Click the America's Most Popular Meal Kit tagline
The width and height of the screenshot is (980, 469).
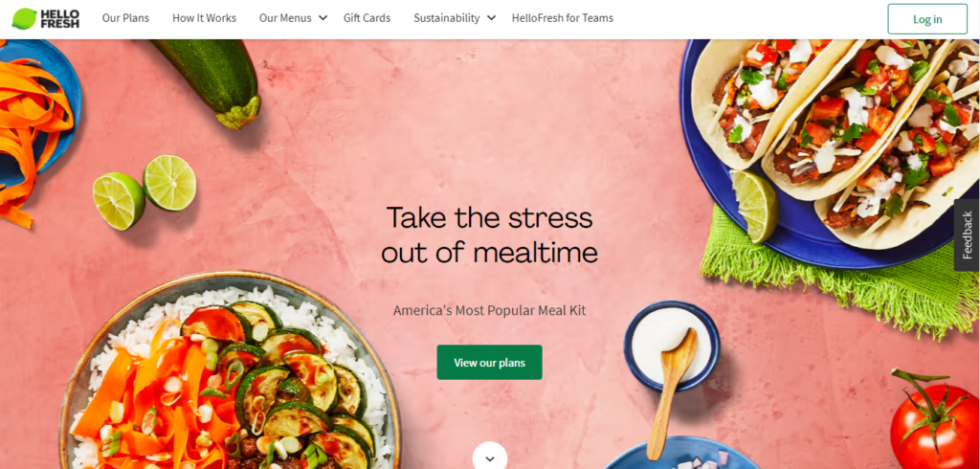point(489,310)
